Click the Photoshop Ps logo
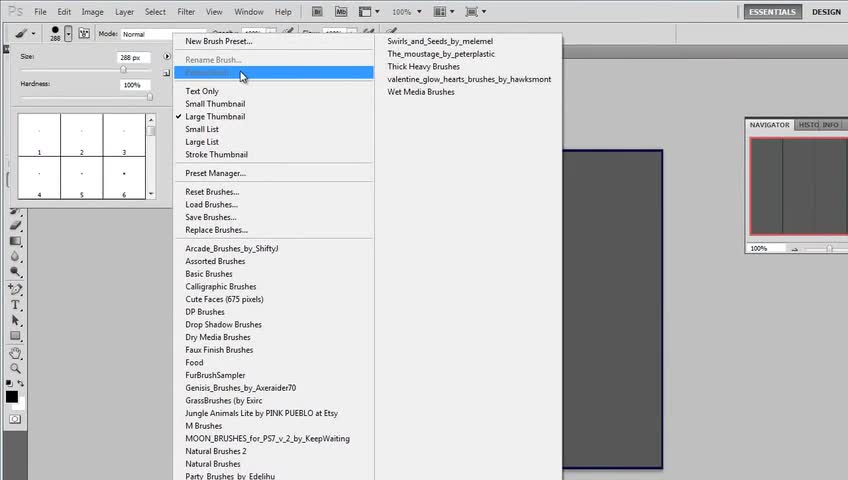This screenshot has width=848, height=480. 15,11
